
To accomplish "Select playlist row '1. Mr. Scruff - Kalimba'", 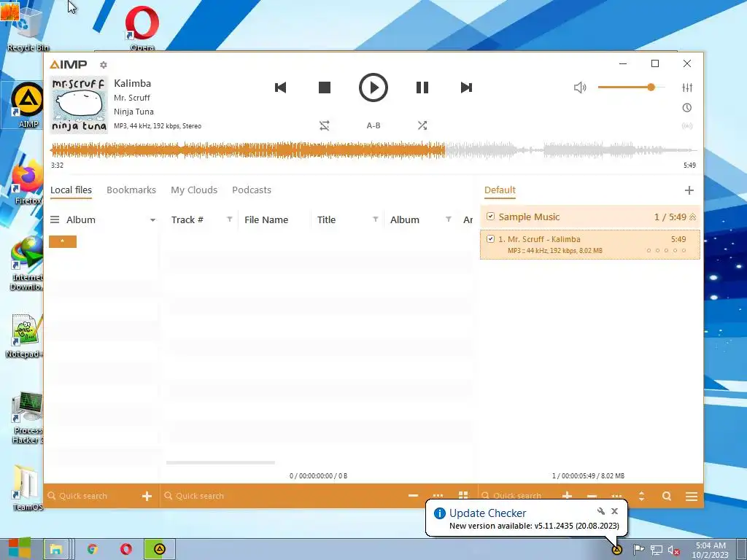I will point(589,245).
